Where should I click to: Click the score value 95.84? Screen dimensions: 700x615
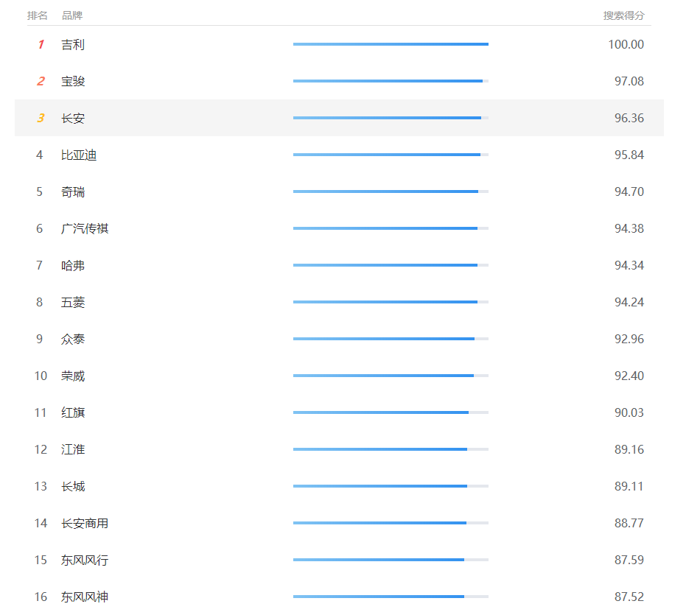[x=629, y=155]
